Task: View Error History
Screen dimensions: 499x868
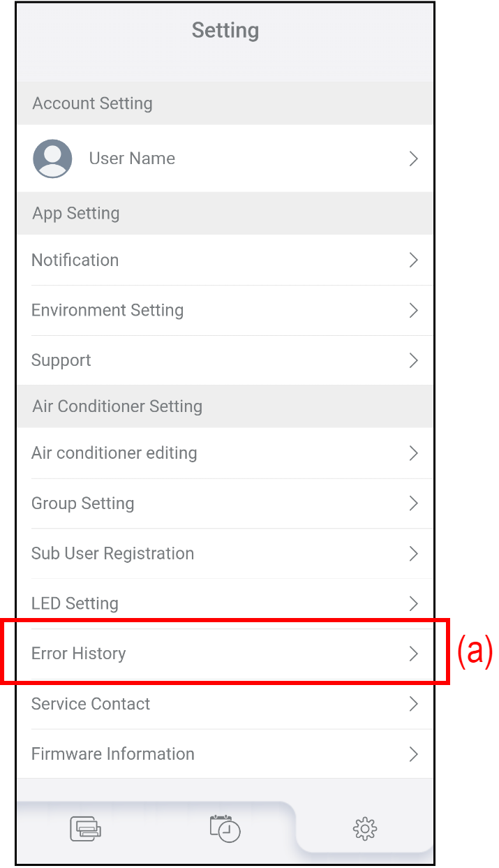Action: click(79, 654)
